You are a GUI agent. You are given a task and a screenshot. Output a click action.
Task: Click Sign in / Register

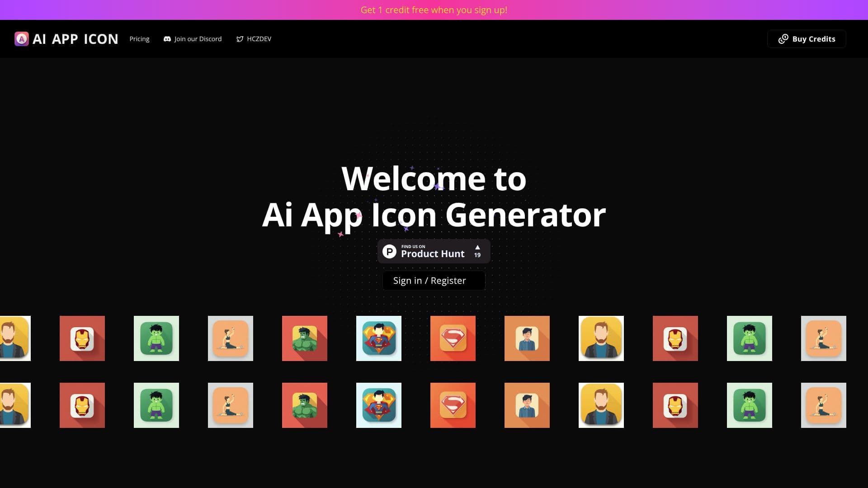(434, 281)
